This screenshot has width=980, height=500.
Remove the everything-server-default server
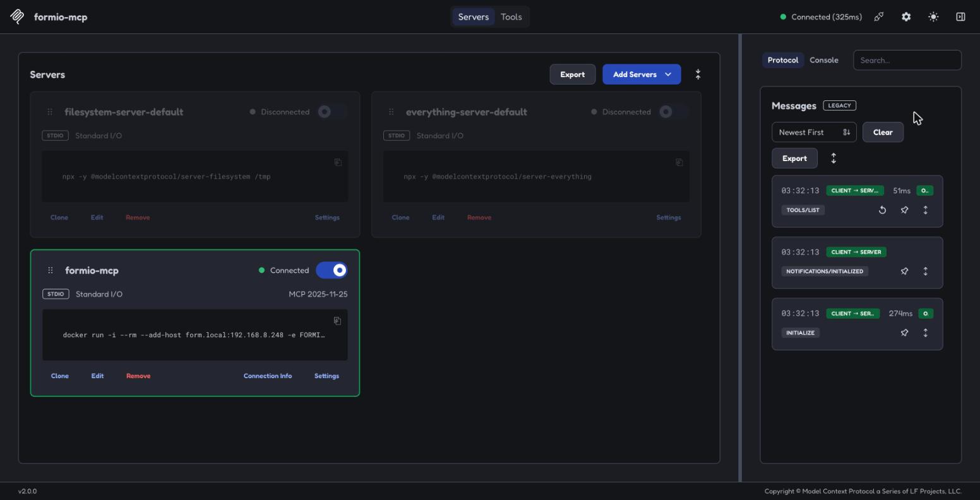(x=479, y=217)
